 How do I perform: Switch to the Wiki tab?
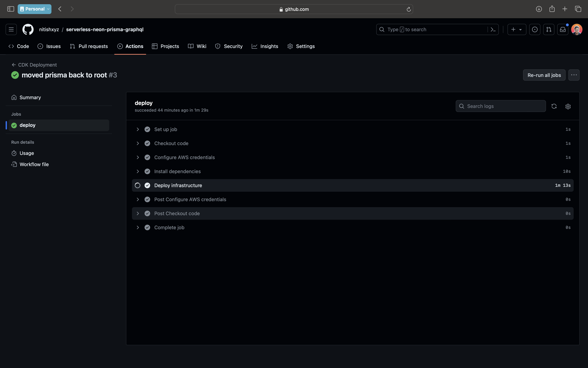197,46
